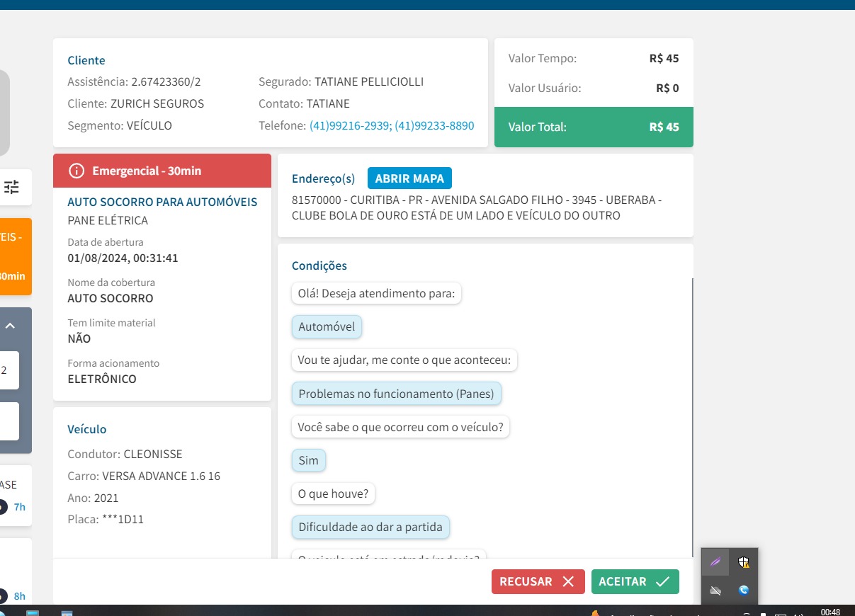Click phone link (41)99233-8890
The height and width of the screenshot is (616, 855).
434,125
